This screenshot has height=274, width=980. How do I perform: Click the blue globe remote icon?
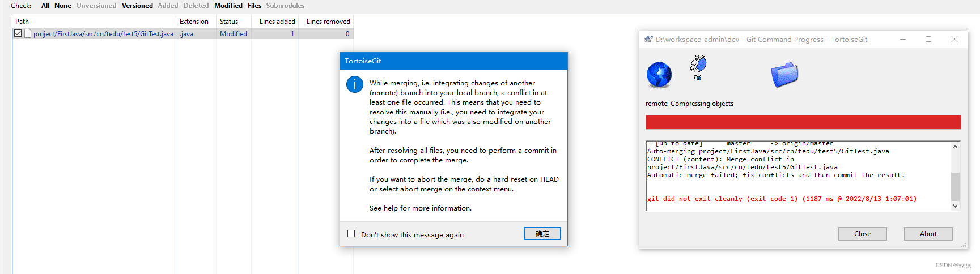[659, 75]
